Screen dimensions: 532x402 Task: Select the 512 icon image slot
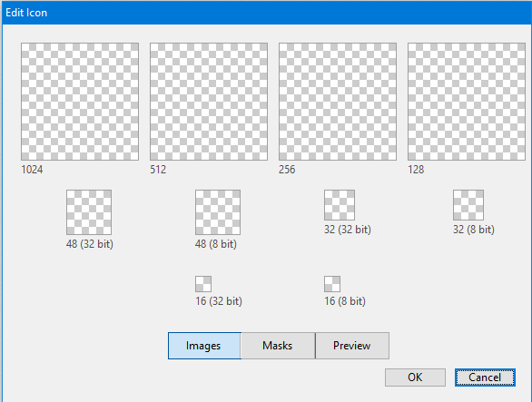(x=209, y=102)
